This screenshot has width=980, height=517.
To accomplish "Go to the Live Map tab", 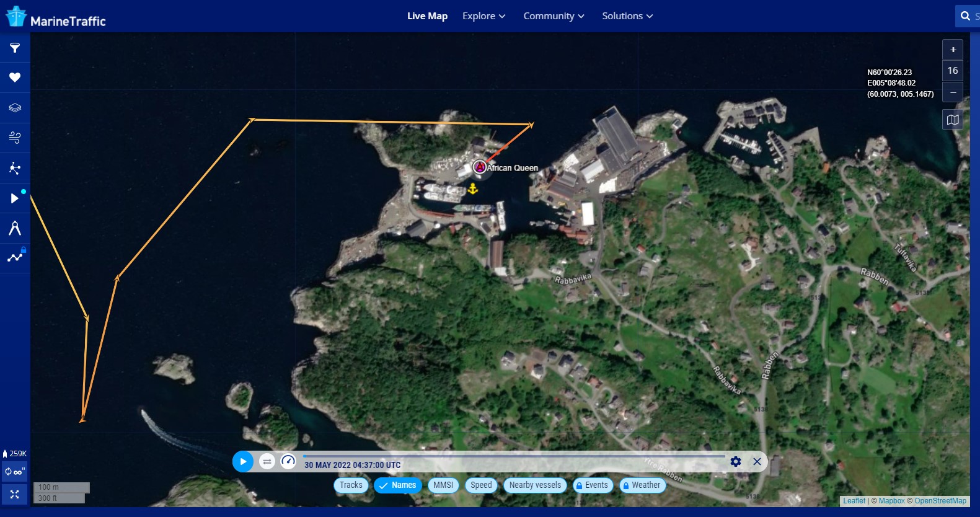I will 427,16.
